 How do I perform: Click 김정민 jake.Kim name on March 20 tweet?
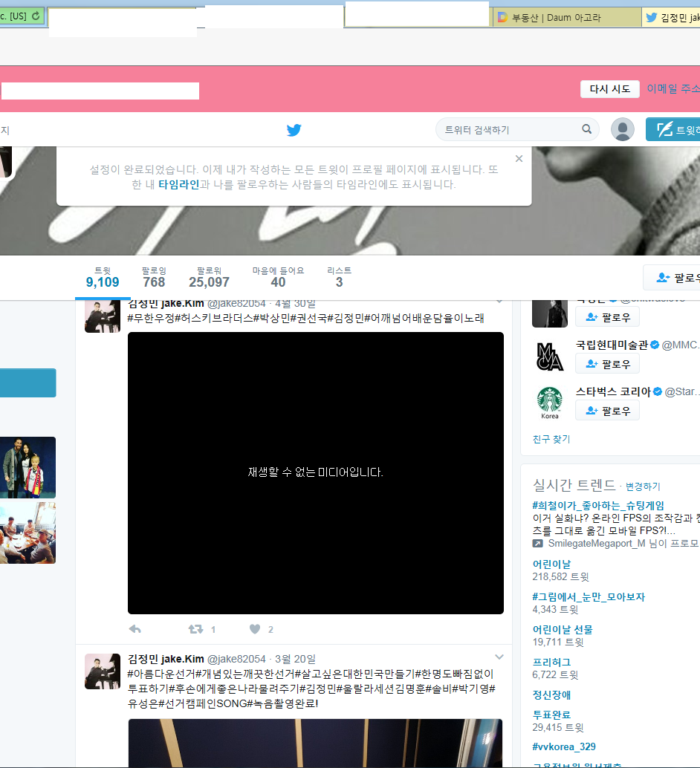pyautogui.click(x=166, y=659)
